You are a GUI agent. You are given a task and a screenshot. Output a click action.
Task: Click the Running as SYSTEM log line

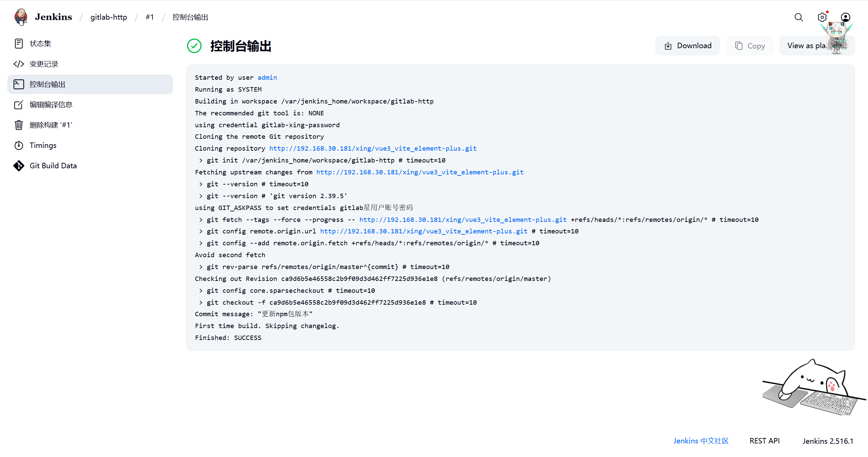tap(228, 89)
